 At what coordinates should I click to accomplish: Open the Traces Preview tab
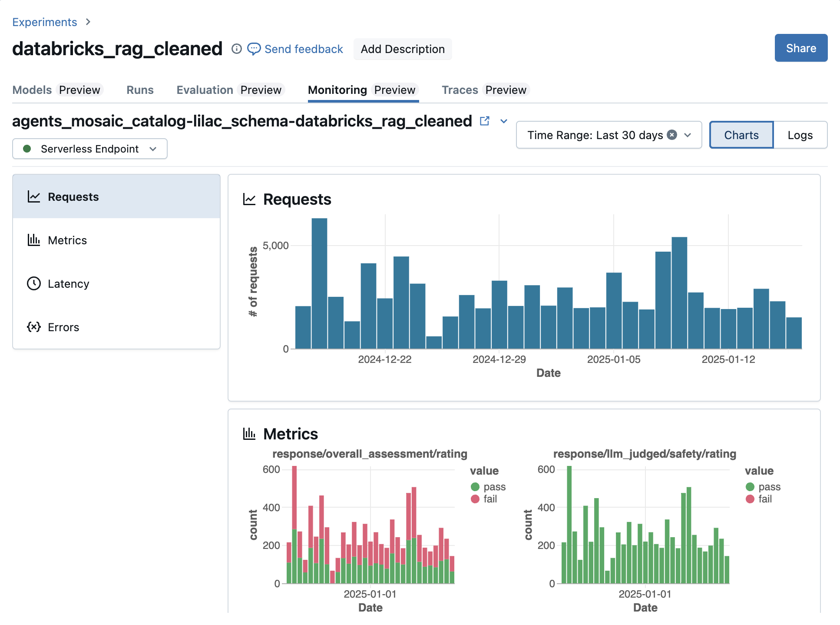[x=486, y=90]
